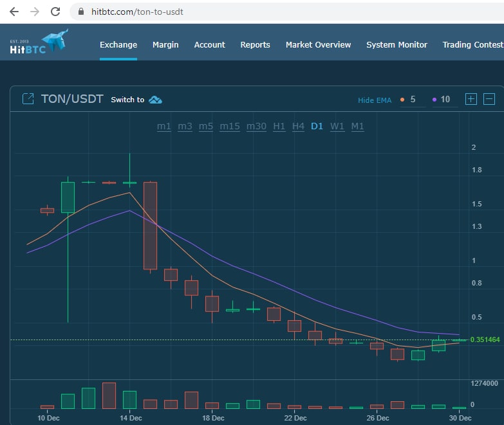Reload the page with the refresh icon
Image resolution: width=504 pixels, height=425 pixels.
(x=55, y=12)
